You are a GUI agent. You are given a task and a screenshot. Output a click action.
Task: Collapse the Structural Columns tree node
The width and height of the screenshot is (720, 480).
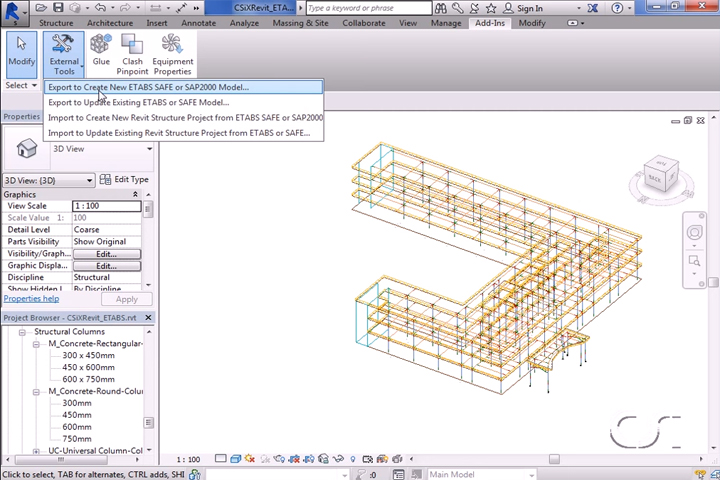pos(22,332)
